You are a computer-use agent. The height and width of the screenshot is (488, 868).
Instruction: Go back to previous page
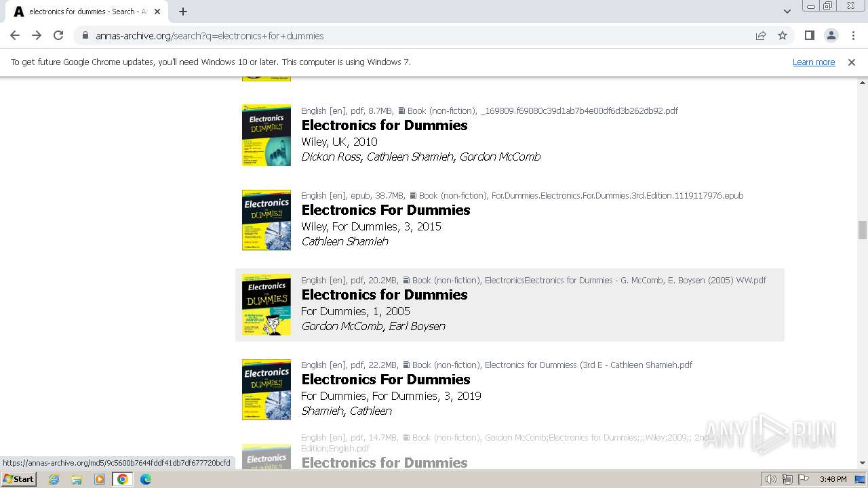tap(15, 35)
